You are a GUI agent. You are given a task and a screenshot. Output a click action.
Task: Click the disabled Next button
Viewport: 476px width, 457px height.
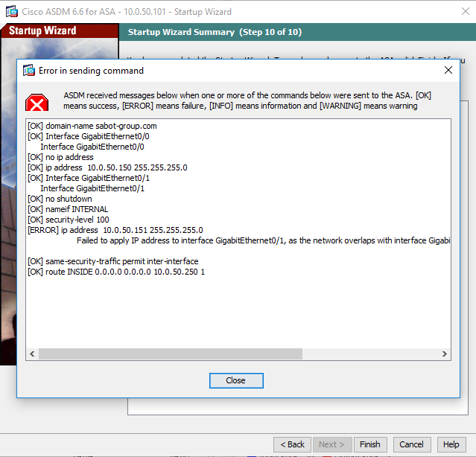pos(331,444)
